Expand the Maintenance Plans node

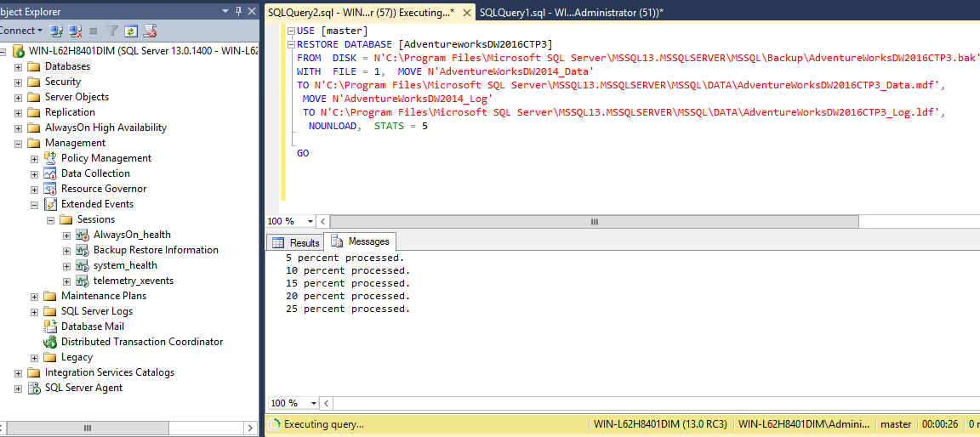[x=35, y=296]
